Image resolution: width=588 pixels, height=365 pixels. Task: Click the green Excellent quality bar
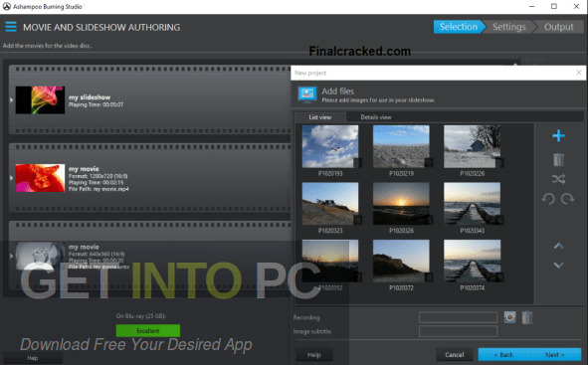pos(148,330)
